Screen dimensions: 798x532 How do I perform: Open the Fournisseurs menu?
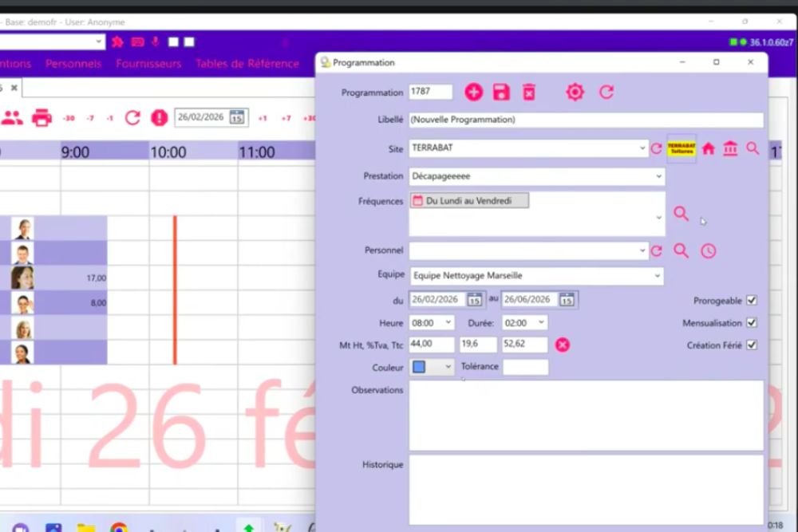[148, 64]
